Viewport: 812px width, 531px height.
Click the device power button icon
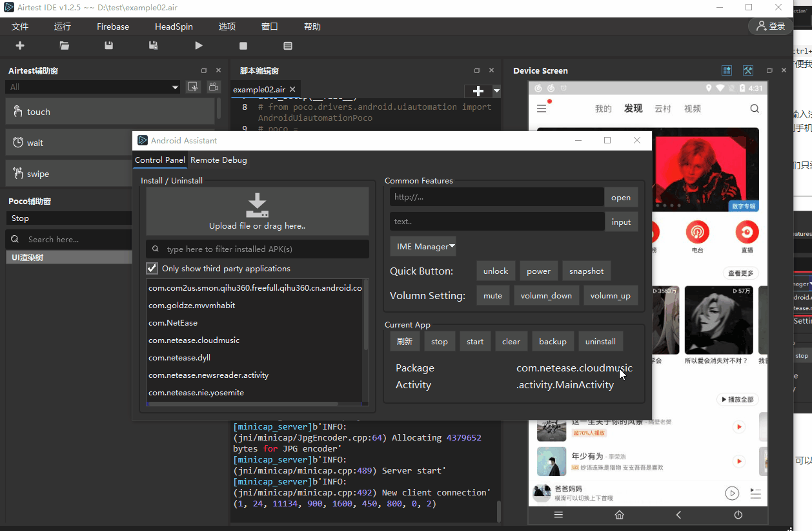click(738, 515)
